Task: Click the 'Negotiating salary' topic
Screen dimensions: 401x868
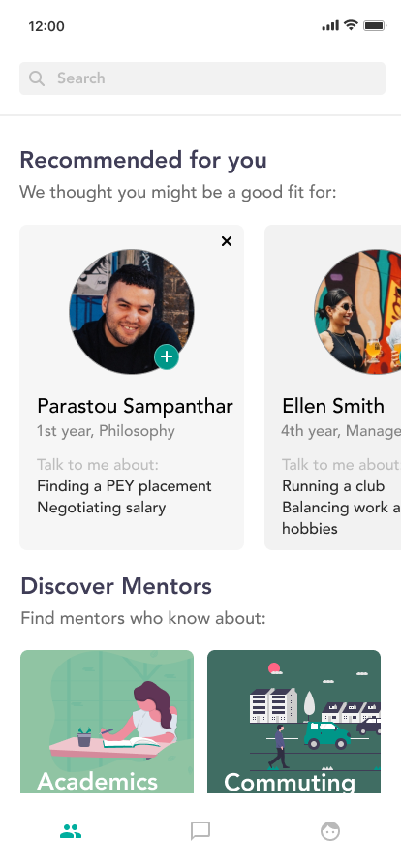Action: click(102, 507)
